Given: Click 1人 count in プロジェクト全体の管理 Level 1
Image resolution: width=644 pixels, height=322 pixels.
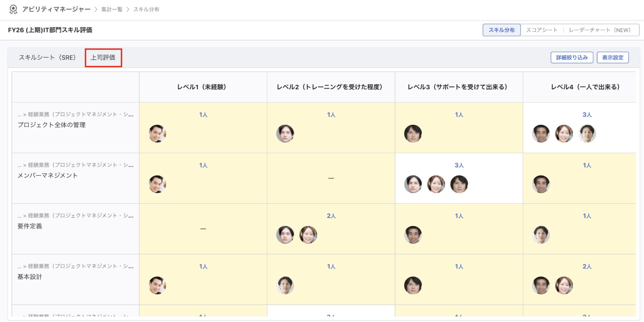Looking at the screenshot, I should click(203, 115).
